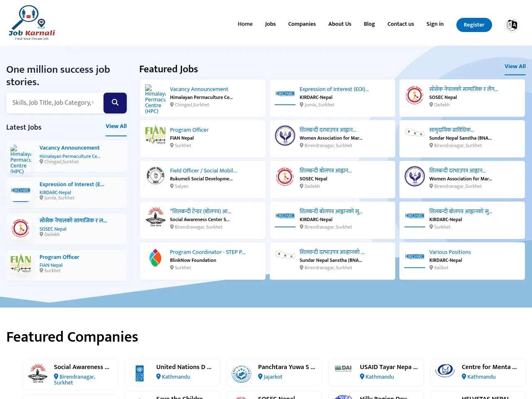Open USAID Tayar Nepa ... company card
Image resolution: width=532 pixels, height=399 pixels.
point(376,373)
